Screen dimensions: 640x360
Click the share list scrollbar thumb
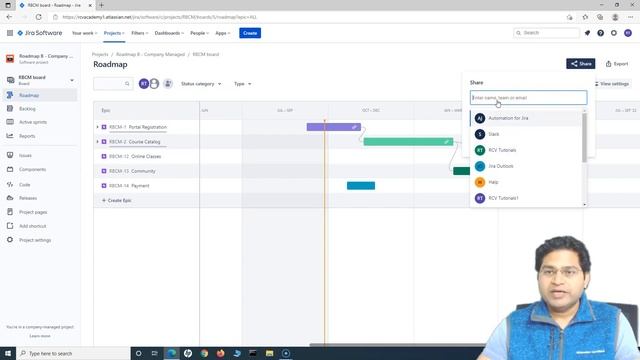pyautogui.click(x=584, y=138)
